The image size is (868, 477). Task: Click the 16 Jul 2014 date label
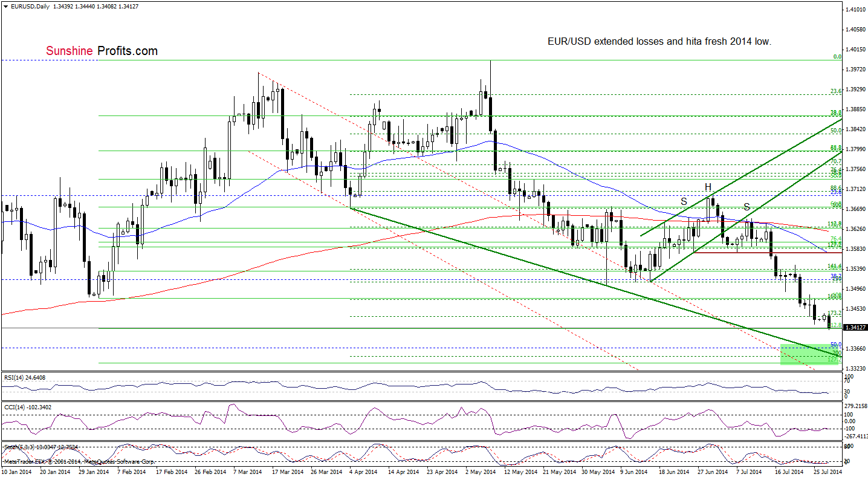(789, 472)
